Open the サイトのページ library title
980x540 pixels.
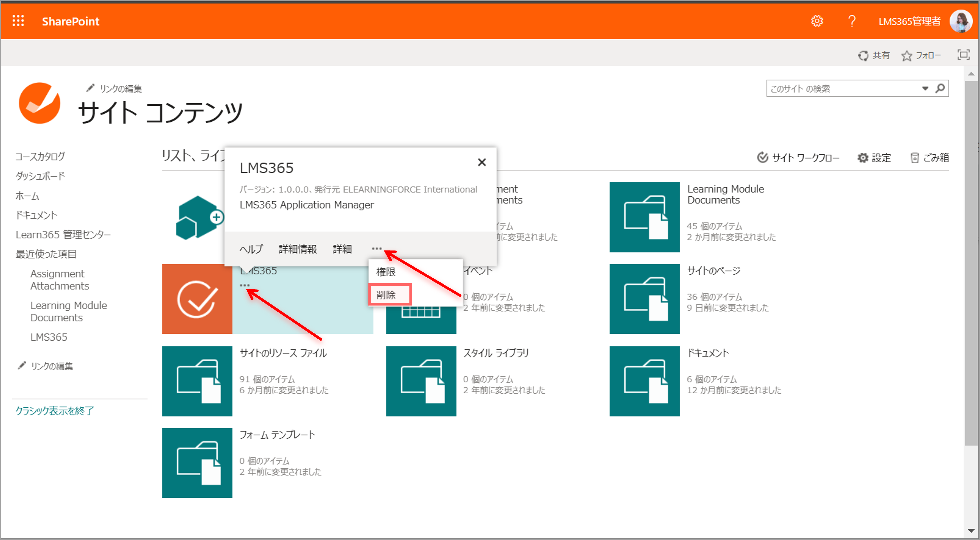click(714, 271)
